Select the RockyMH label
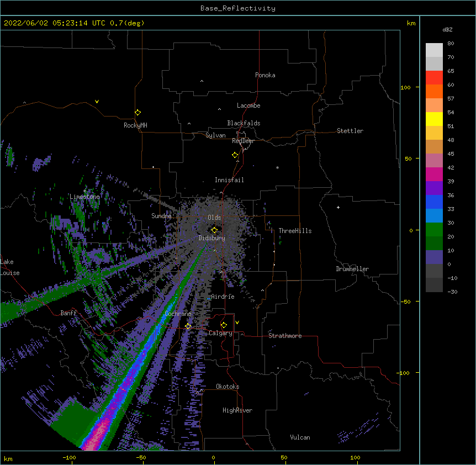This screenshot has width=476, height=465. [x=135, y=125]
